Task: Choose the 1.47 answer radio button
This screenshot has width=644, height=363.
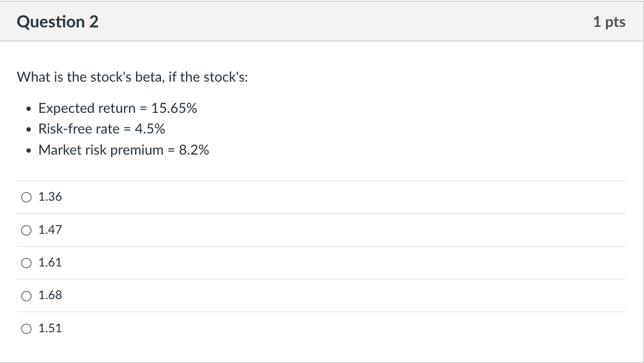Action: coord(26,230)
